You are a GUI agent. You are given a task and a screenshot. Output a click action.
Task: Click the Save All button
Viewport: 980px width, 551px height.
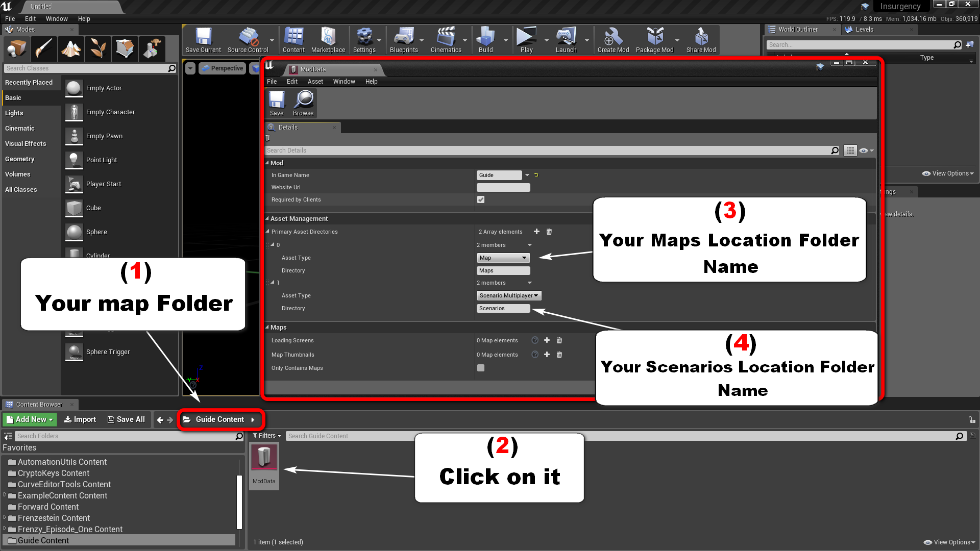126,419
